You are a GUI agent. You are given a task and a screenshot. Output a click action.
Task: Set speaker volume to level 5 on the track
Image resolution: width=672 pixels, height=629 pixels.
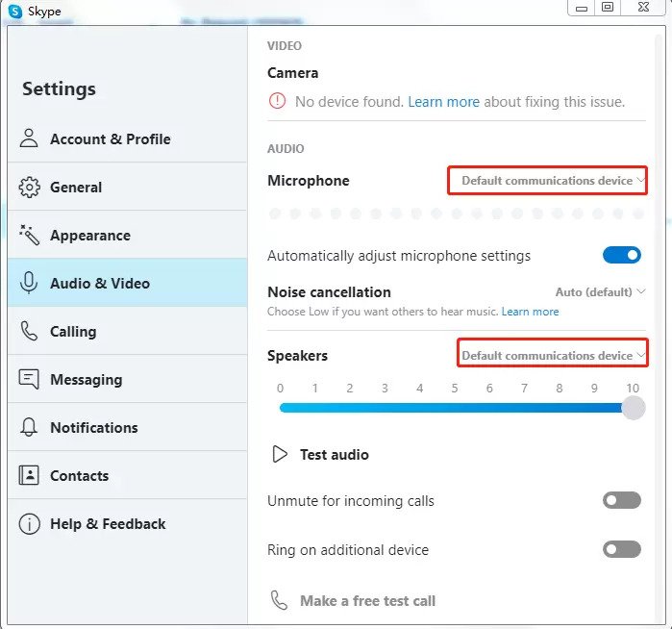point(455,408)
